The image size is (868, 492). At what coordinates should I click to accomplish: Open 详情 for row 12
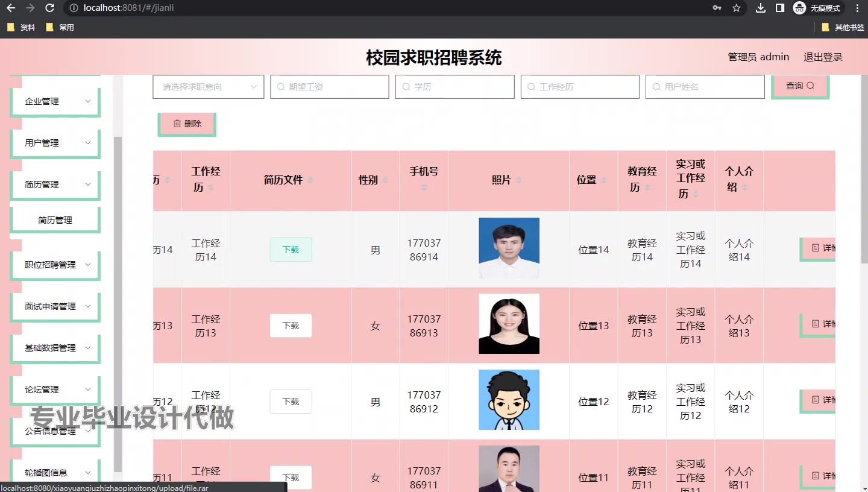(x=818, y=400)
